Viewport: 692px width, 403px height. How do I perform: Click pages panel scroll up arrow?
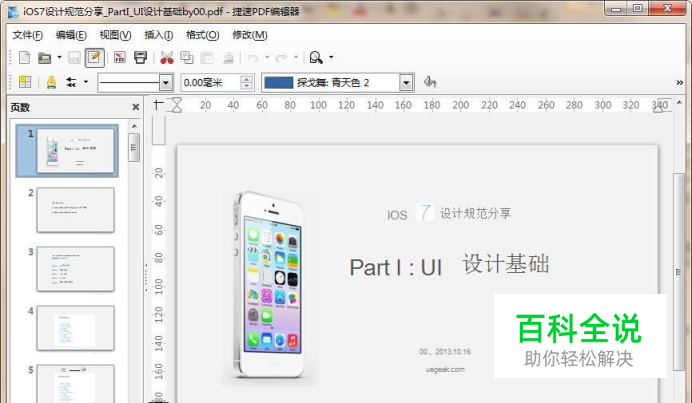click(135, 126)
